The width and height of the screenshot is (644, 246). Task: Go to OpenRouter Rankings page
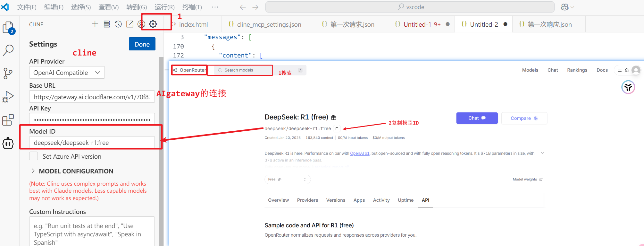pos(577,70)
